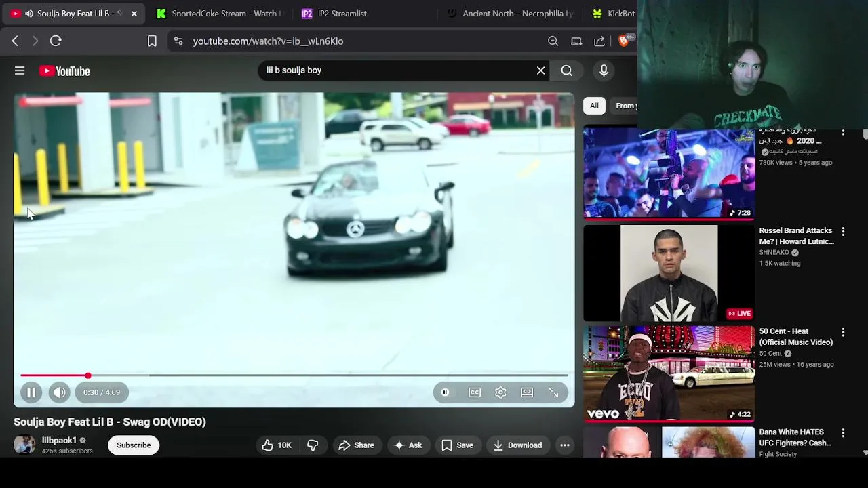Click '25M views · 16 years ago' text
The width and height of the screenshot is (868, 488).
pyautogui.click(x=796, y=365)
